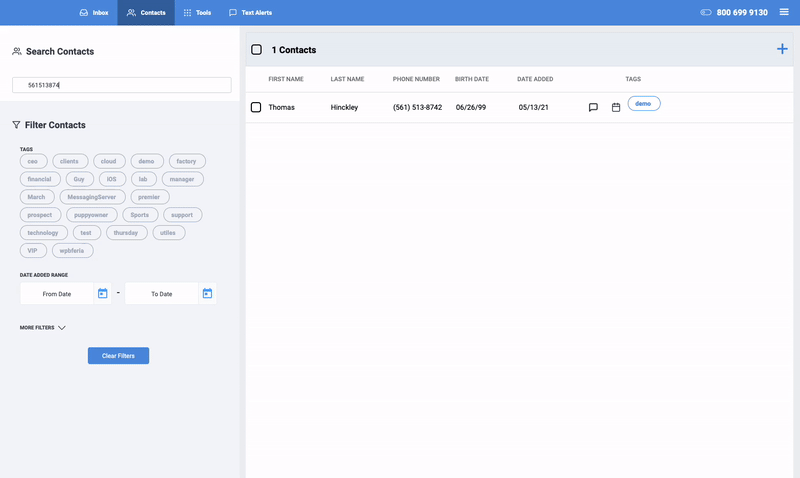
Task: Expand More Filters
Action: pos(43,328)
